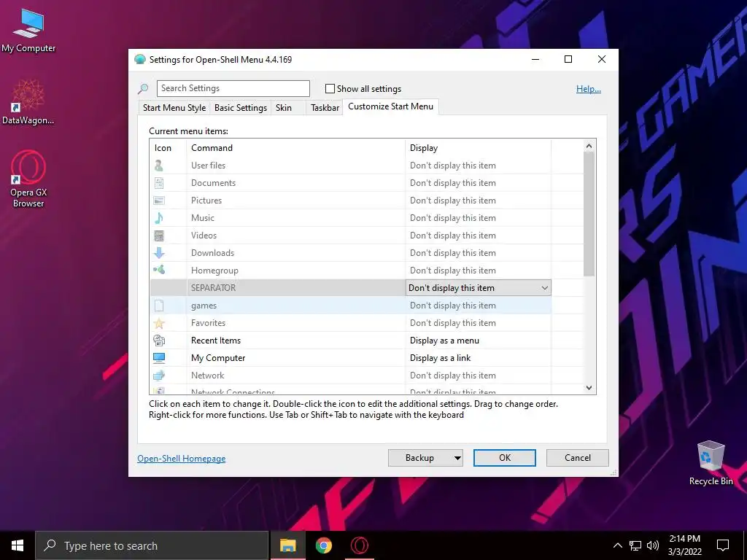Image resolution: width=747 pixels, height=560 pixels.
Task: Open the Backup dropdown button
Action: point(425,458)
